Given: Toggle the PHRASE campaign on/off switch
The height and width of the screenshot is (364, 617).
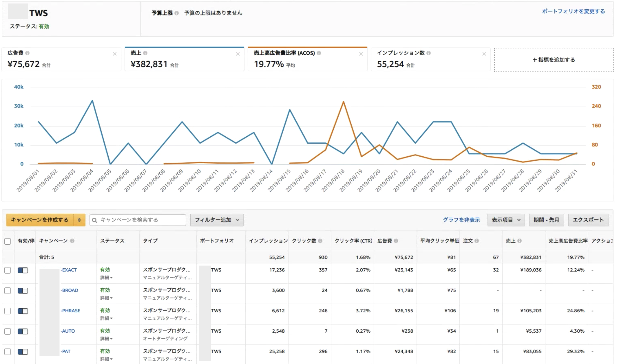Looking at the screenshot, I should click(x=23, y=311).
